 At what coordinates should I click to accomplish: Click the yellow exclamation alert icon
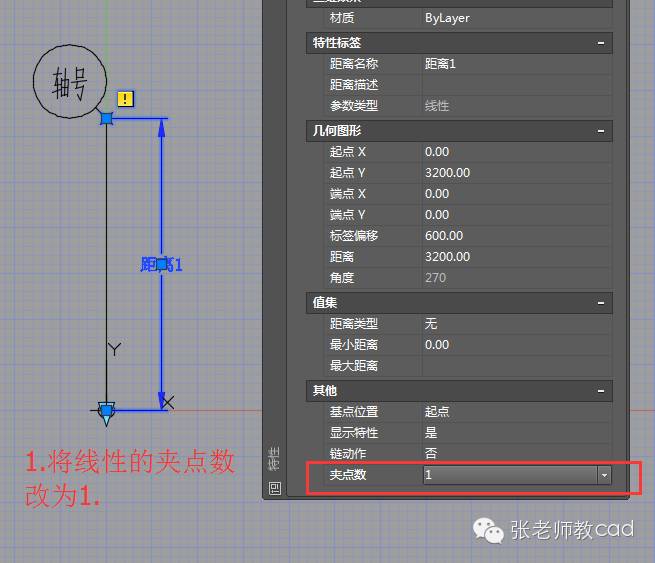(125, 99)
